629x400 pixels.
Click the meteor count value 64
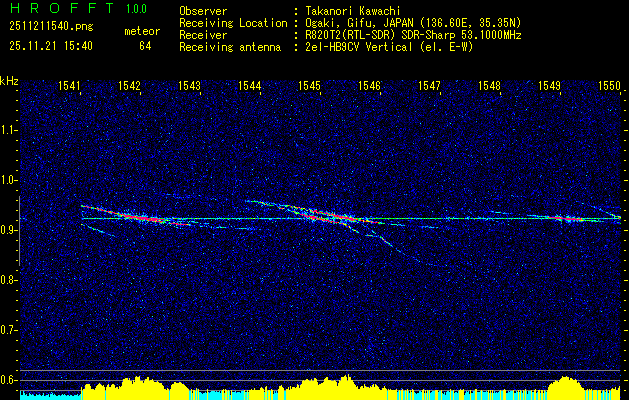[145, 46]
